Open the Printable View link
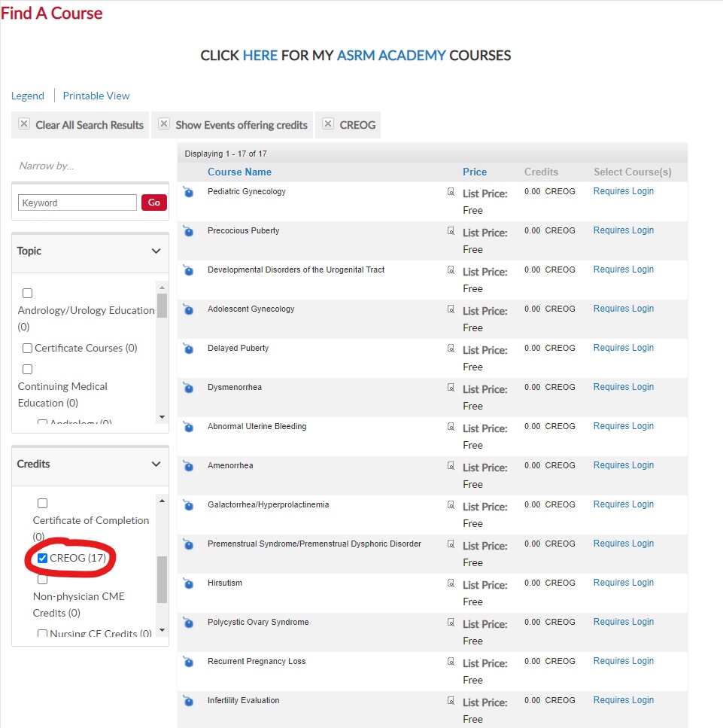 coord(96,96)
